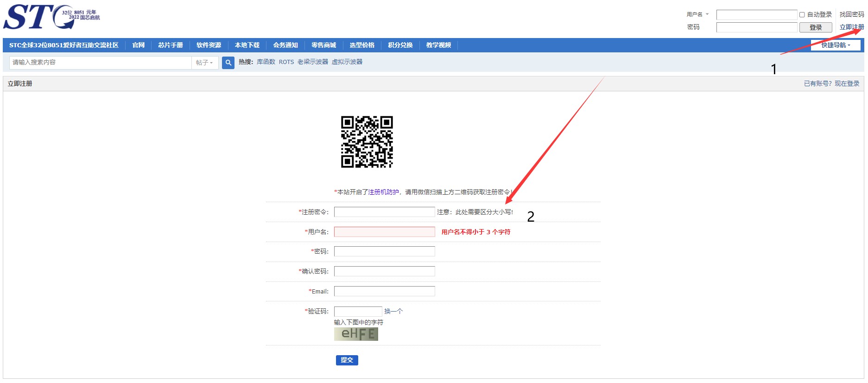Open the 本地下载 nav item
The image size is (868, 383).
247,45
